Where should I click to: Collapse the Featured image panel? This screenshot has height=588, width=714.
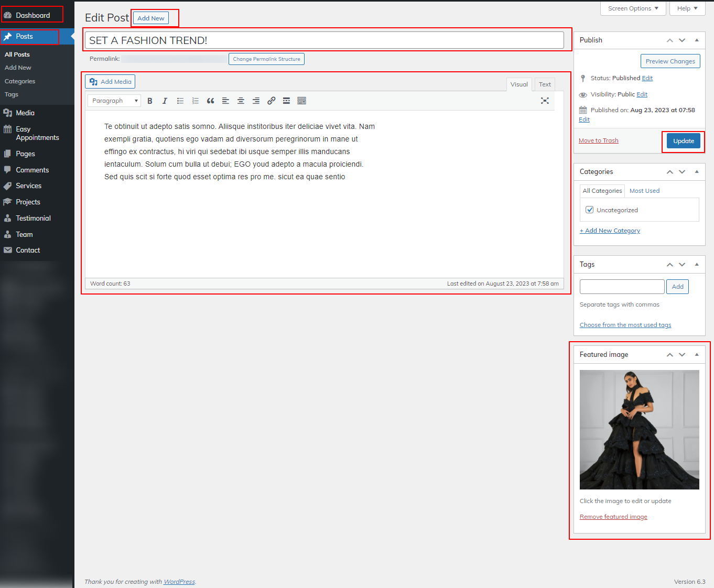click(697, 354)
